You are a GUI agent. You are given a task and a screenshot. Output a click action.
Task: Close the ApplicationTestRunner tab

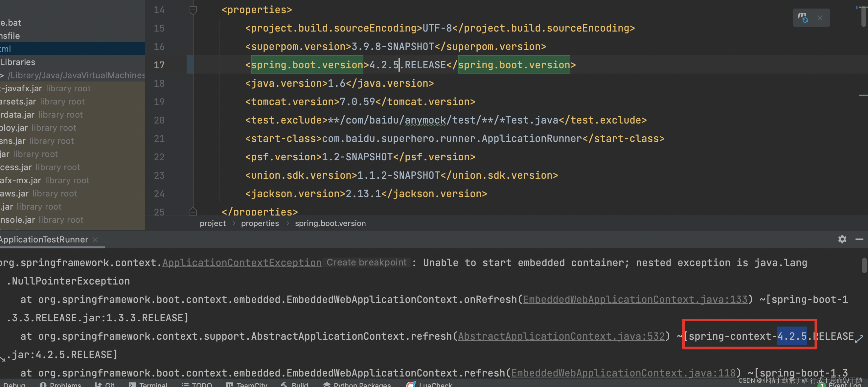(x=95, y=239)
